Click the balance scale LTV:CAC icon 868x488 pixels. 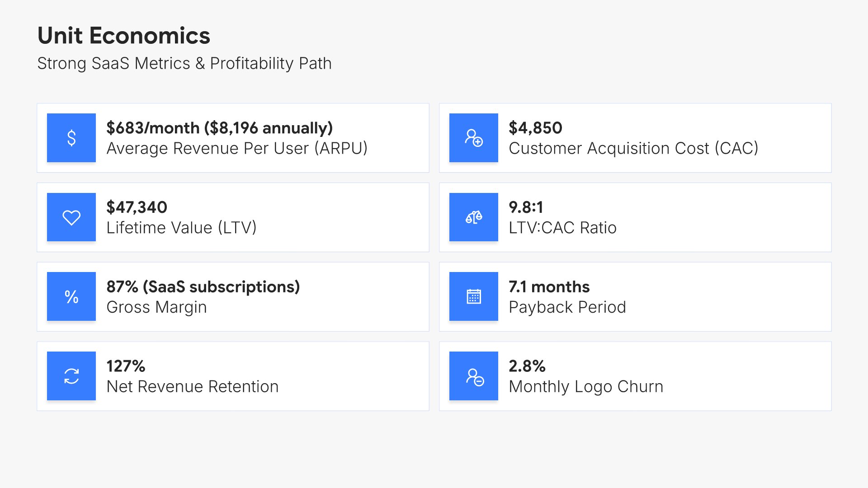(x=473, y=217)
